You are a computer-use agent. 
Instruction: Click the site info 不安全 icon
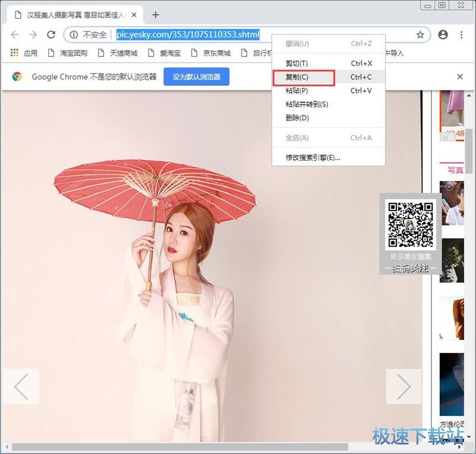point(74,35)
